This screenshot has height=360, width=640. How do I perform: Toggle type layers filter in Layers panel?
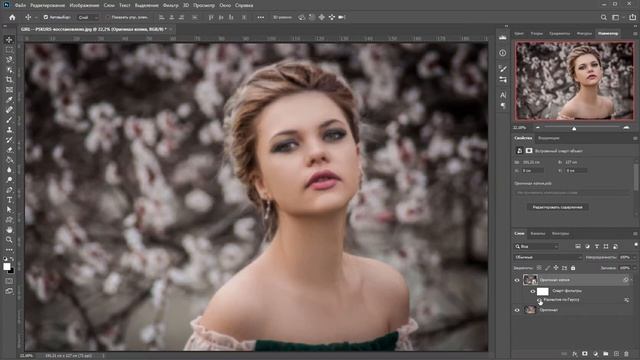click(x=597, y=247)
